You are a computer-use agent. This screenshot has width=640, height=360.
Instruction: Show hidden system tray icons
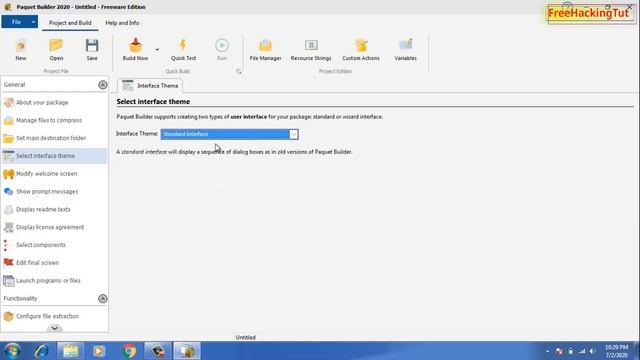tap(548, 351)
